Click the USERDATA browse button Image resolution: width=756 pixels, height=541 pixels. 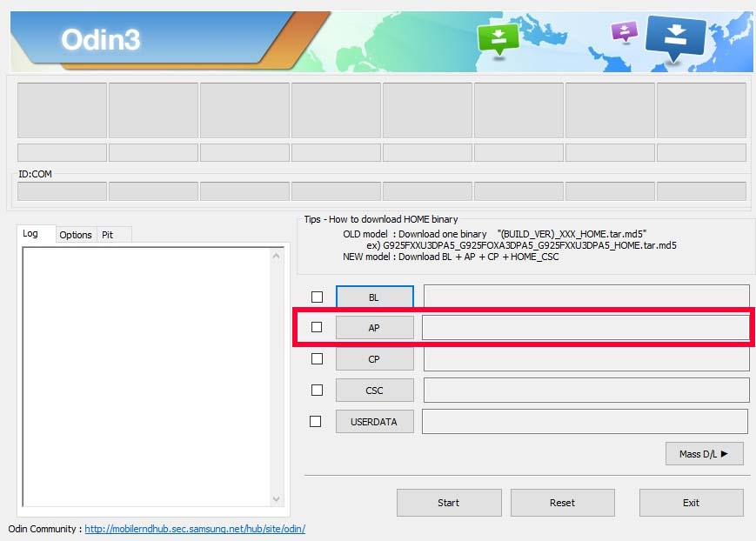[x=375, y=422]
